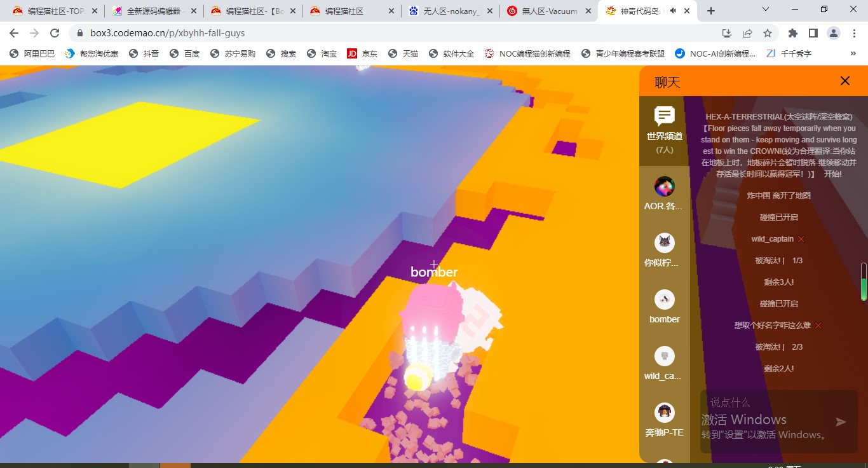View site information via the lock icon
Screen dimensions: 868x468
(x=80, y=33)
